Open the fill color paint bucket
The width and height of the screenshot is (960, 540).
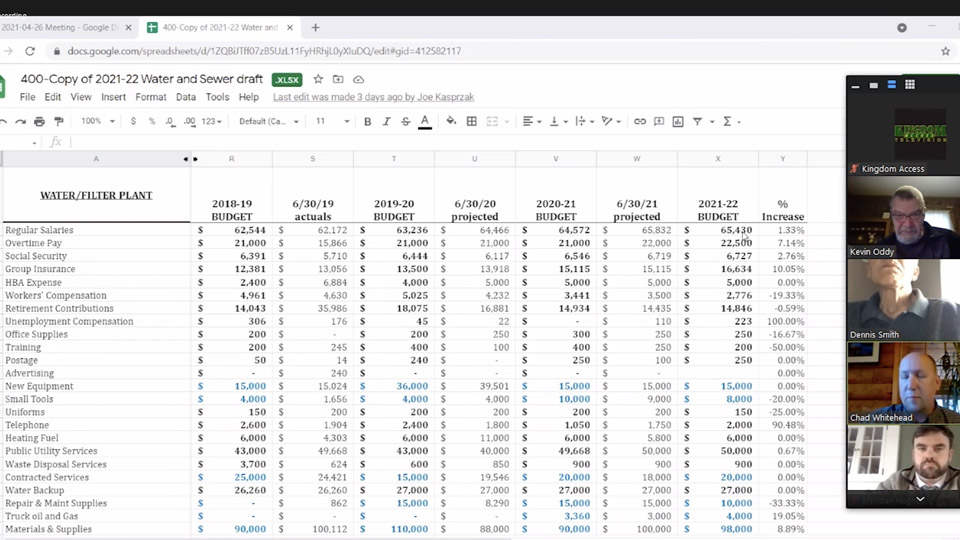[x=451, y=121]
